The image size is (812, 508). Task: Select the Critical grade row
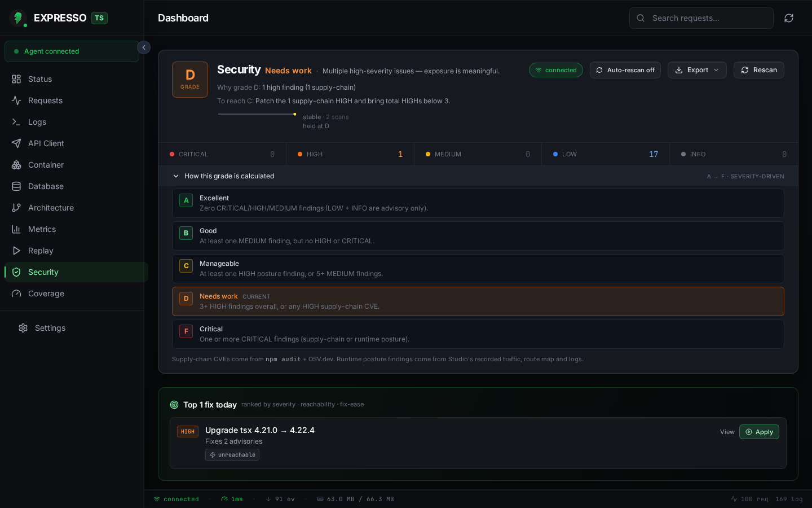(478, 334)
